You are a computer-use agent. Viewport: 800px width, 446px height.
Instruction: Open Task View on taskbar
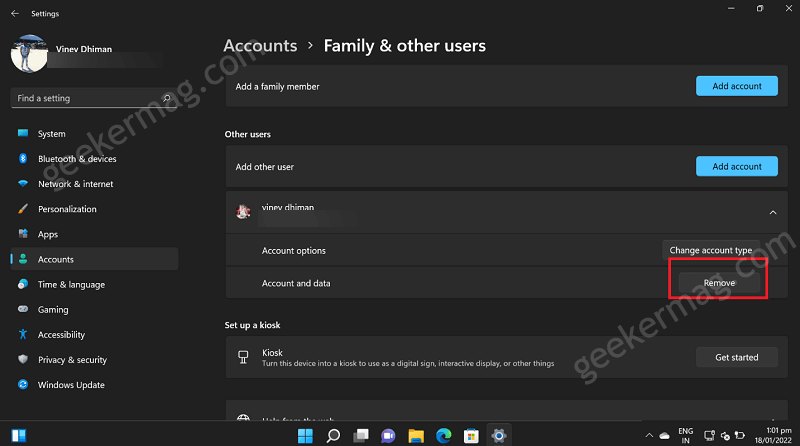coord(361,436)
